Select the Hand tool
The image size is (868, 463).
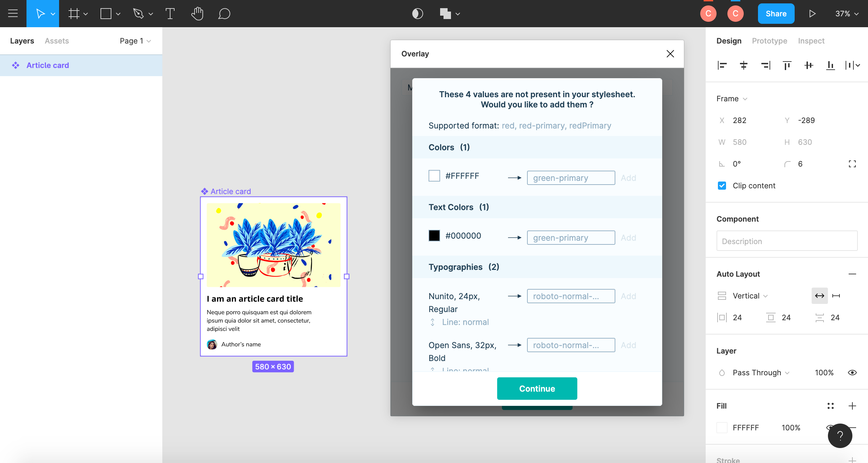pyautogui.click(x=198, y=14)
